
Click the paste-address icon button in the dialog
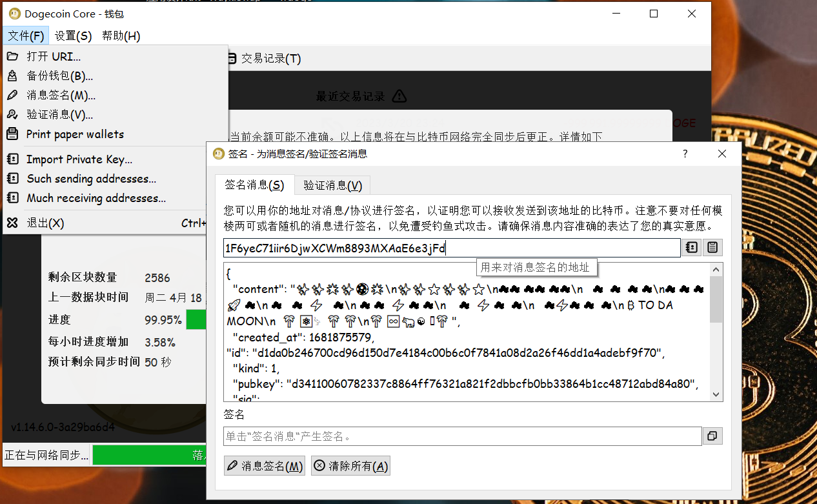(712, 248)
